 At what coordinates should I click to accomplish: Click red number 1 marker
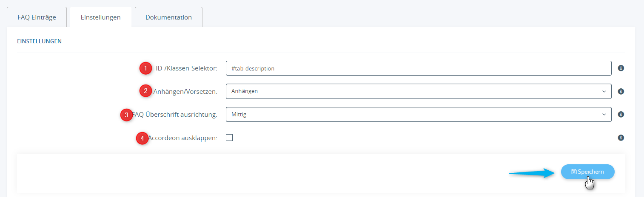pyautogui.click(x=145, y=68)
